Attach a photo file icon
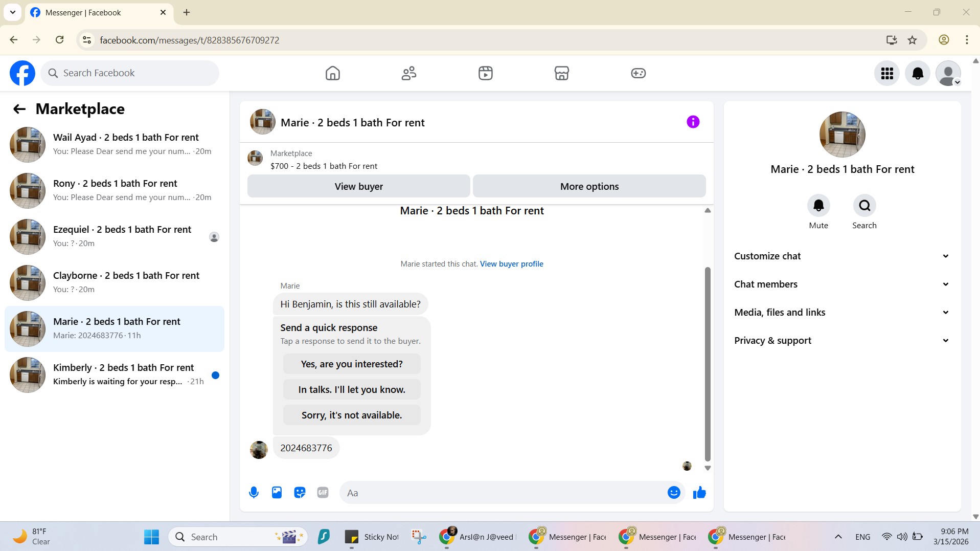Image resolution: width=980 pixels, height=551 pixels. pyautogui.click(x=277, y=493)
